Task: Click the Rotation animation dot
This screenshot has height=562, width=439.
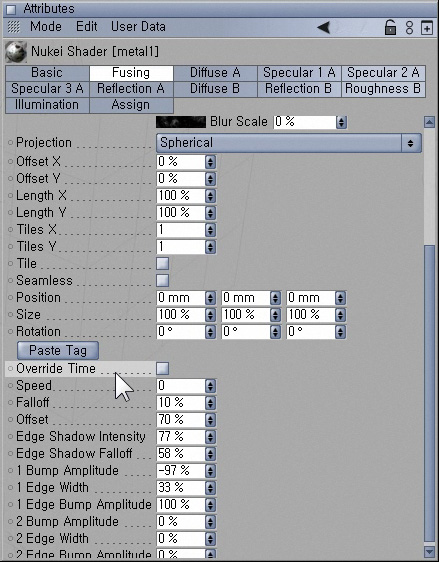Action: 11,332
